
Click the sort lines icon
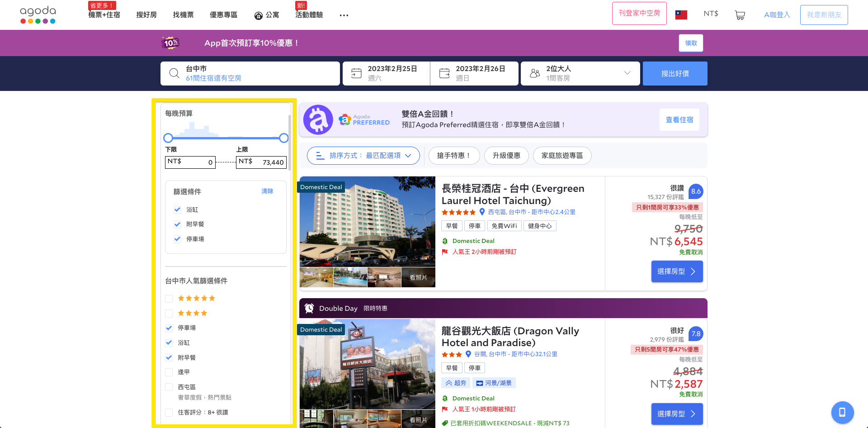[x=320, y=156]
